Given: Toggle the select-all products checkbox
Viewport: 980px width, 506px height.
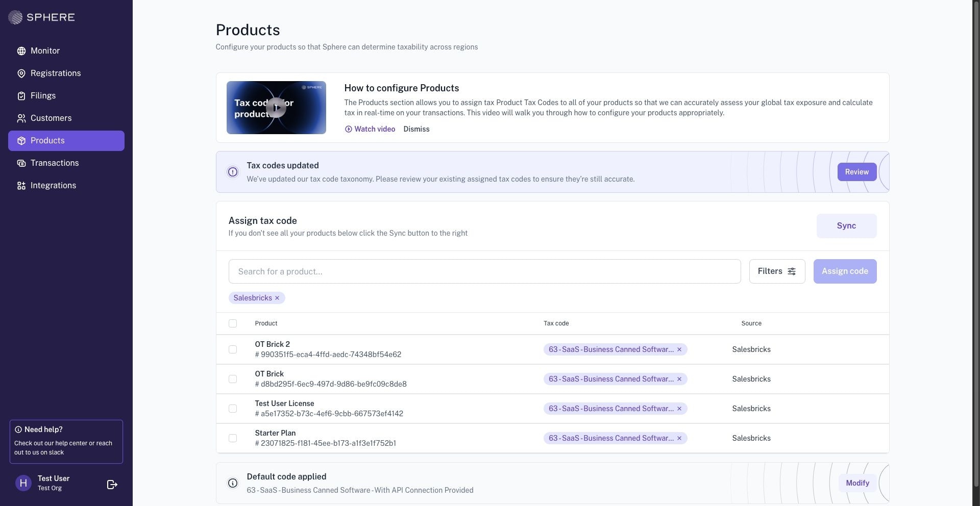Looking at the screenshot, I should 233,323.
